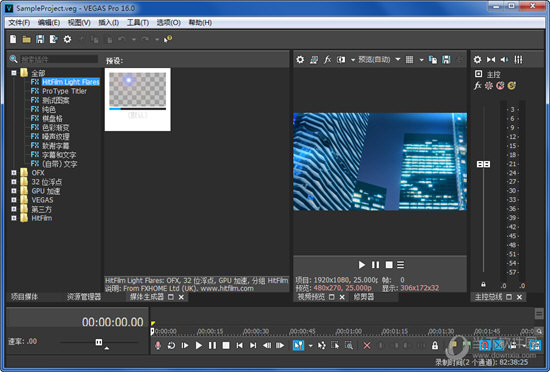Save the project using the floppy disk icon
Viewport: 550px width, 372px height.
(x=40, y=39)
